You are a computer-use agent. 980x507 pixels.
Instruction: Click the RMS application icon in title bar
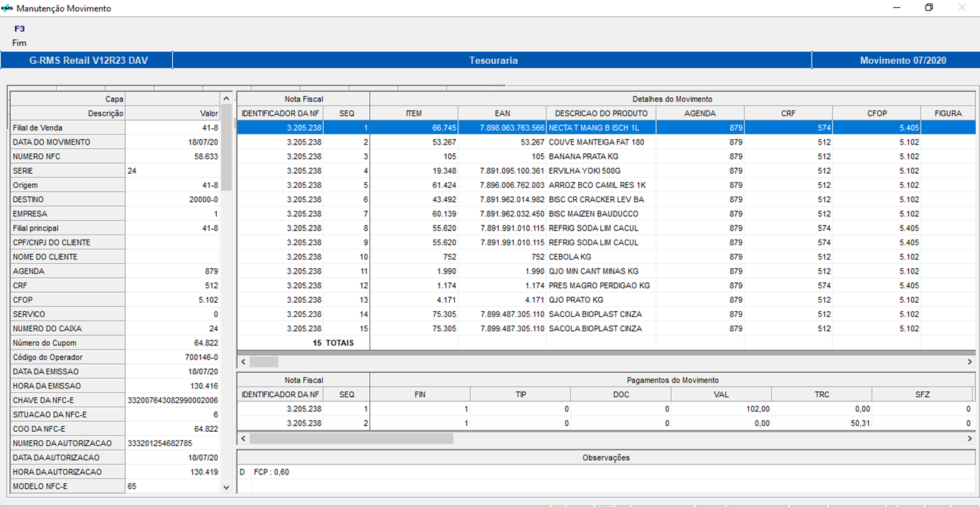[x=7, y=9]
